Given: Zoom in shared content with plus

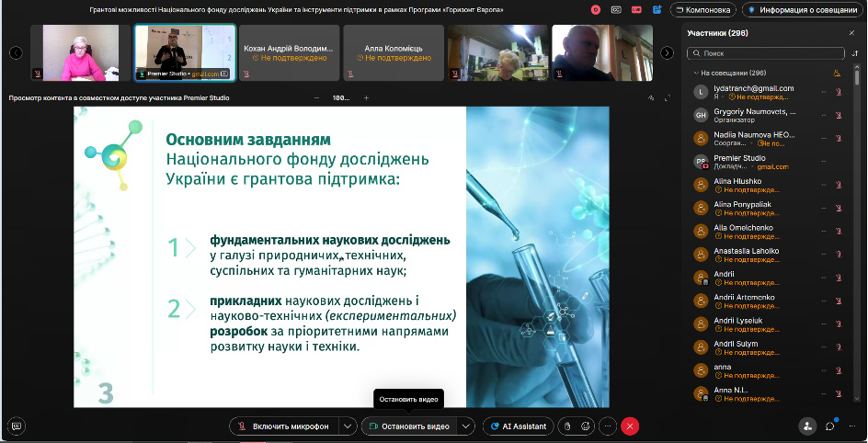Looking at the screenshot, I should pos(366,97).
